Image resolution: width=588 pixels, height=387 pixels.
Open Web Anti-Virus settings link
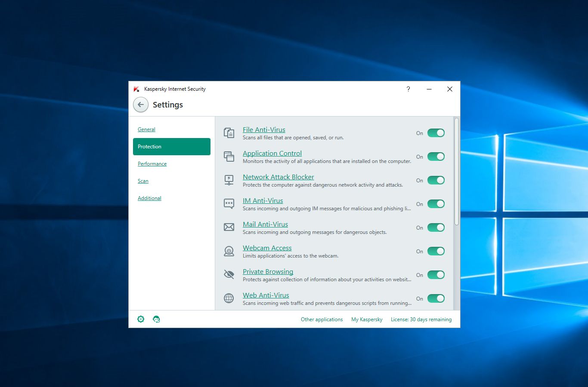click(x=266, y=295)
